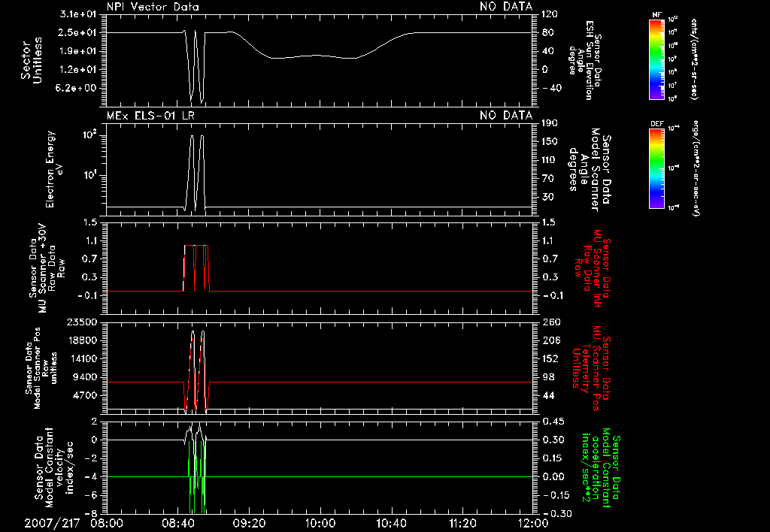Click the '12:00' time tick label
The width and height of the screenshot is (770, 532).
click(533, 523)
